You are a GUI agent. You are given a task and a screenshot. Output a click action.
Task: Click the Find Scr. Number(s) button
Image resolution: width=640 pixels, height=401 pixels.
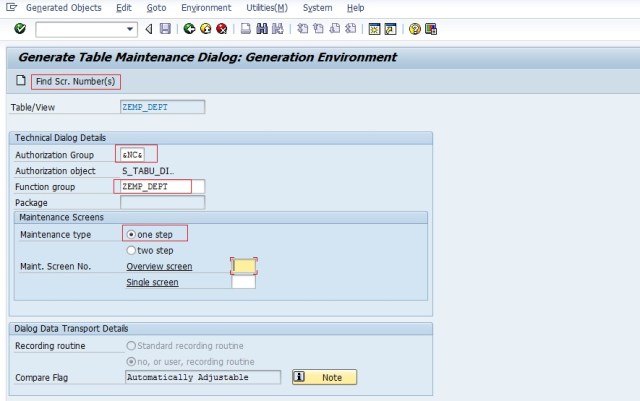pyautogui.click(x=76, y=82)
